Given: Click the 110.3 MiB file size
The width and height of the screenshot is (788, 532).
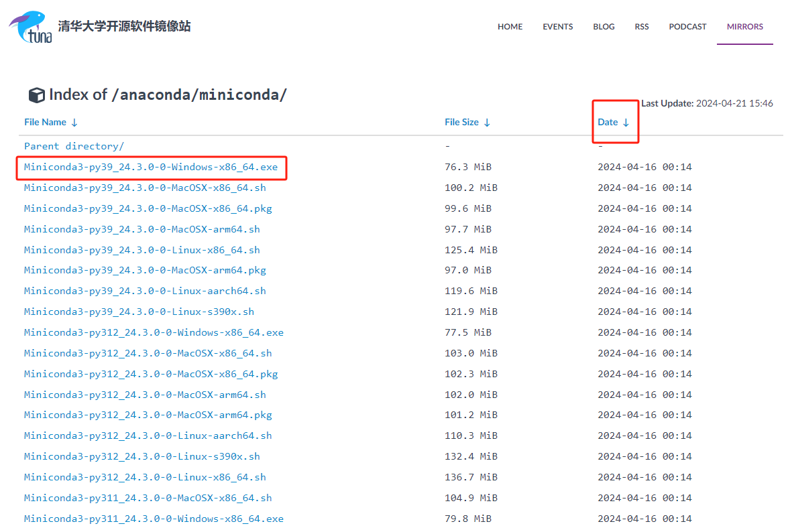Looking at the screenshot, I should point(471,436).
